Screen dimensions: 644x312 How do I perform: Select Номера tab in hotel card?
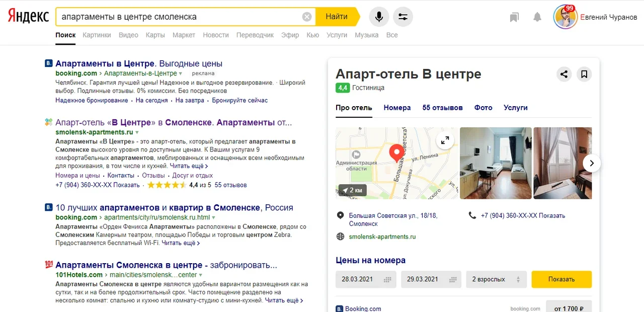click(397, 108)
